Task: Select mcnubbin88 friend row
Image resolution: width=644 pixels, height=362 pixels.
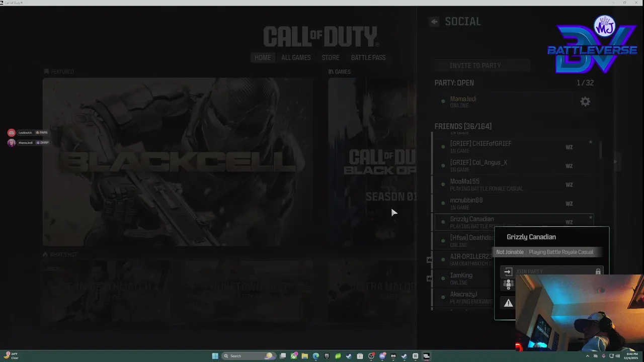Action: tap(514, 204)
